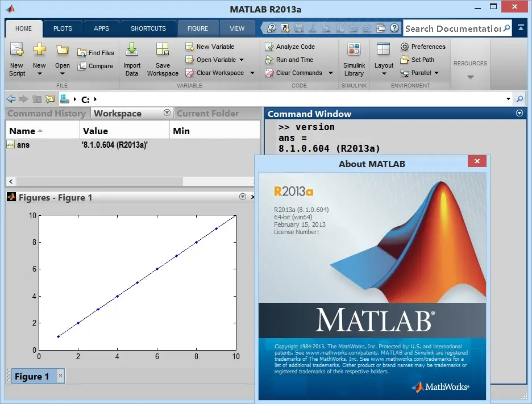Expand the Open dropdown arrow
This screenshot has width=532, height=404.
click(x=62, y=74)
